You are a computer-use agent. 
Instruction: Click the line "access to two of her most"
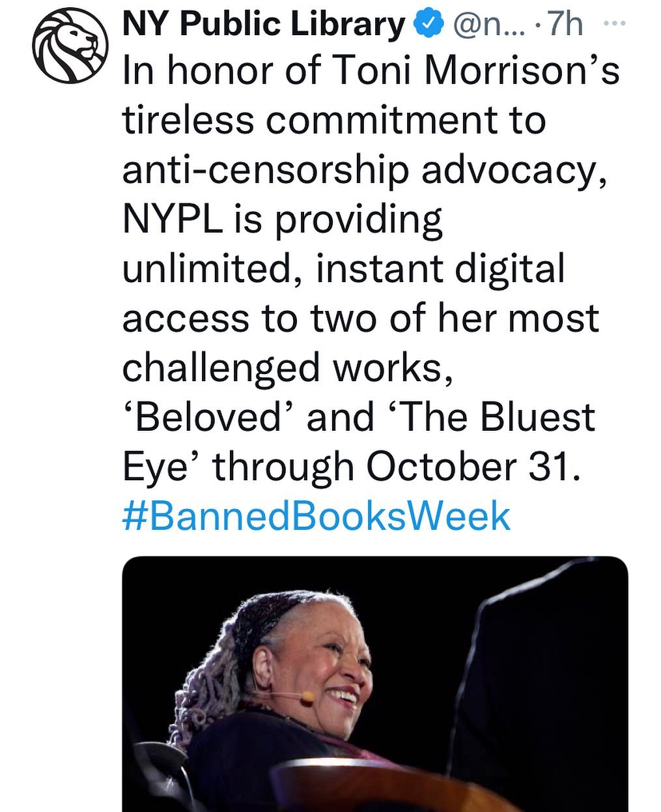[360, 319]
